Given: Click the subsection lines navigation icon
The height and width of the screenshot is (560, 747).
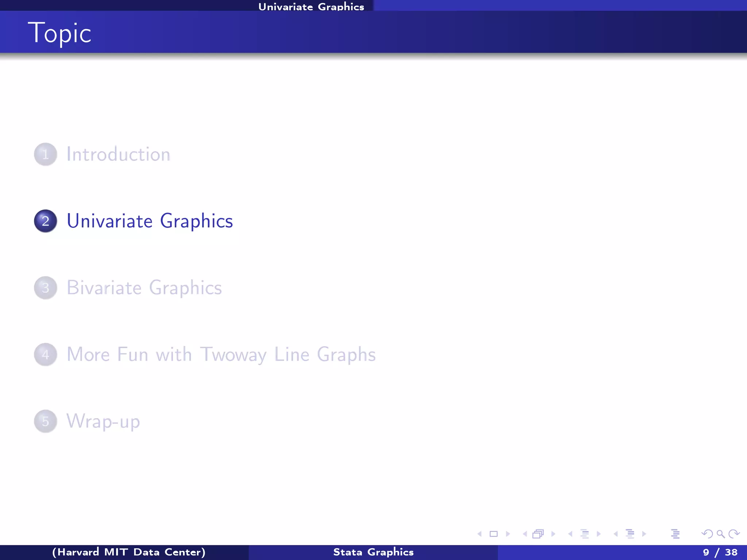Looking at the screenshot, I should [585, 534].
